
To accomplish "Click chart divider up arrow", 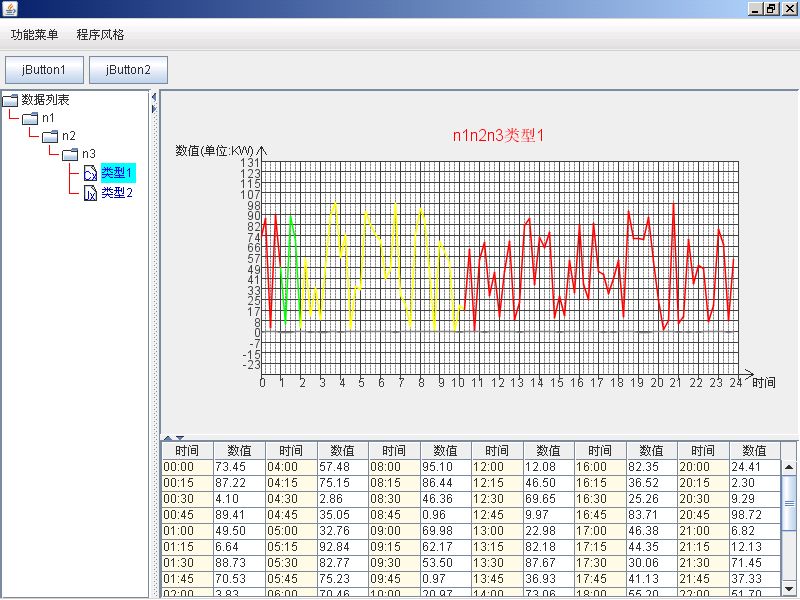I will (x=168, y=438).
